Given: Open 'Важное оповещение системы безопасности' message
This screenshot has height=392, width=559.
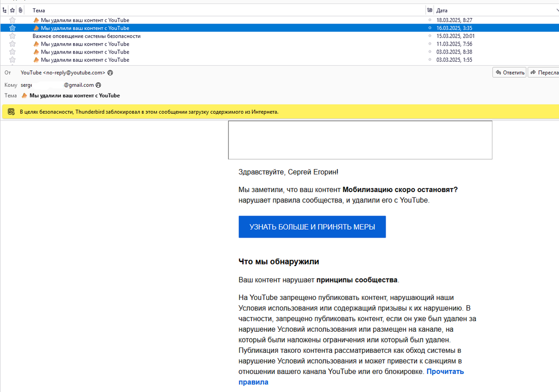Looking at the screenshot, I should 86,36.
